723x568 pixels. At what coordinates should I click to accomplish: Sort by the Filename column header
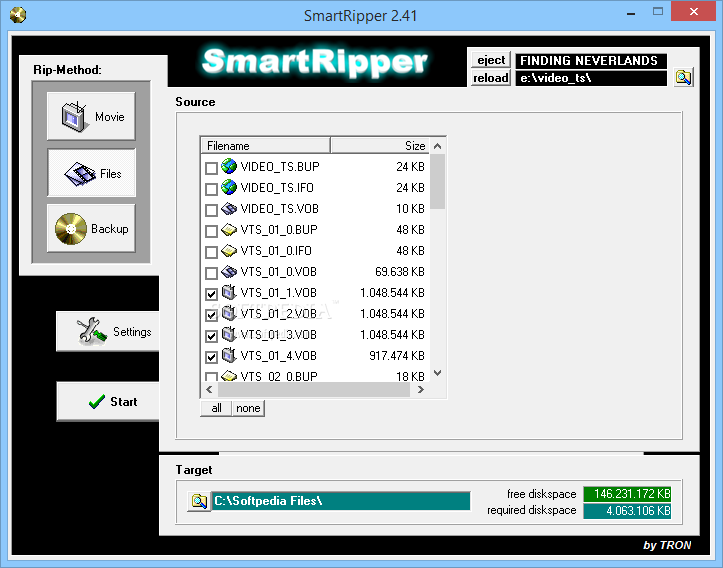266,146
